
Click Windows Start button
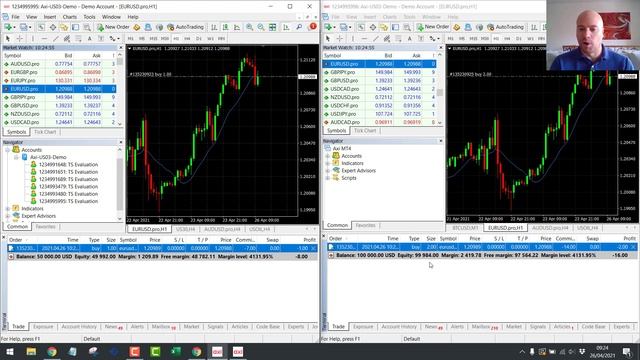(x=9, y=351)
